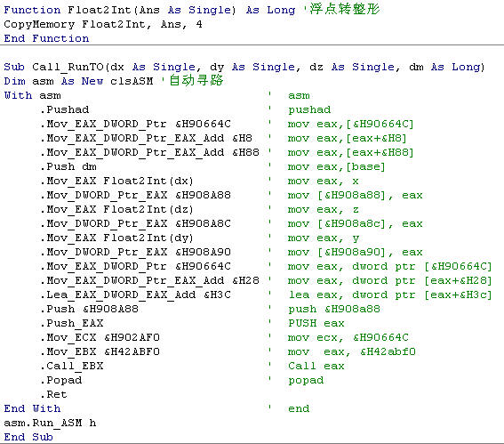Click the 'End Function' line
Screen dimensions: 504x444
46,38
